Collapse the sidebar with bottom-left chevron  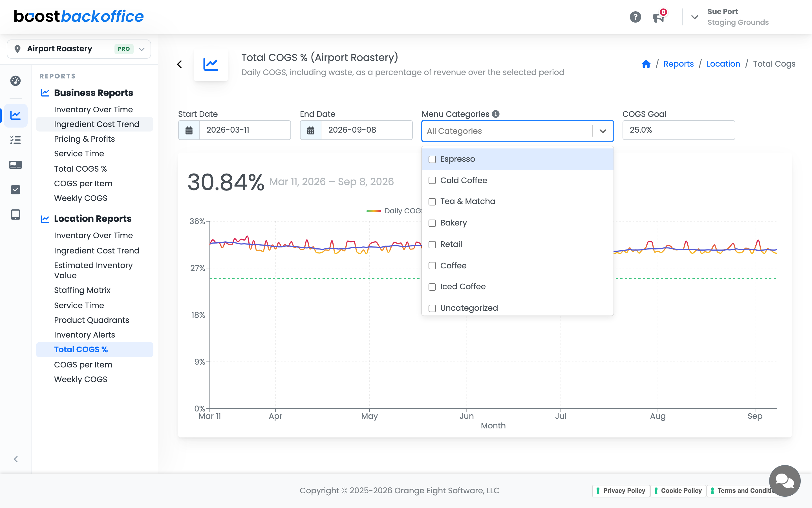[16, 459]
